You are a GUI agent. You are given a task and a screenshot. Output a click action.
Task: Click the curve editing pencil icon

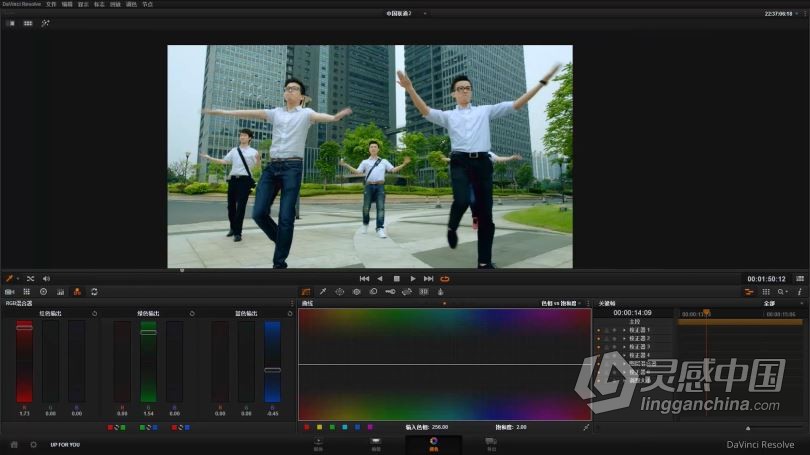click(x=586, y=427)
